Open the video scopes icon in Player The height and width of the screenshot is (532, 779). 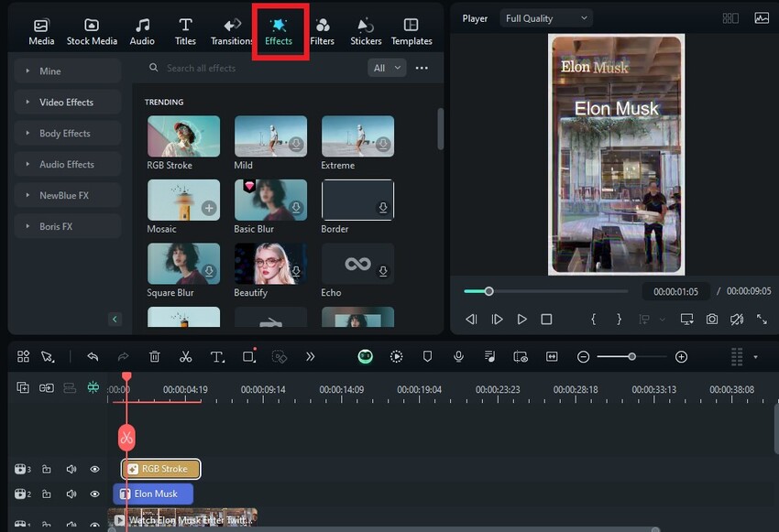(762, 18)
